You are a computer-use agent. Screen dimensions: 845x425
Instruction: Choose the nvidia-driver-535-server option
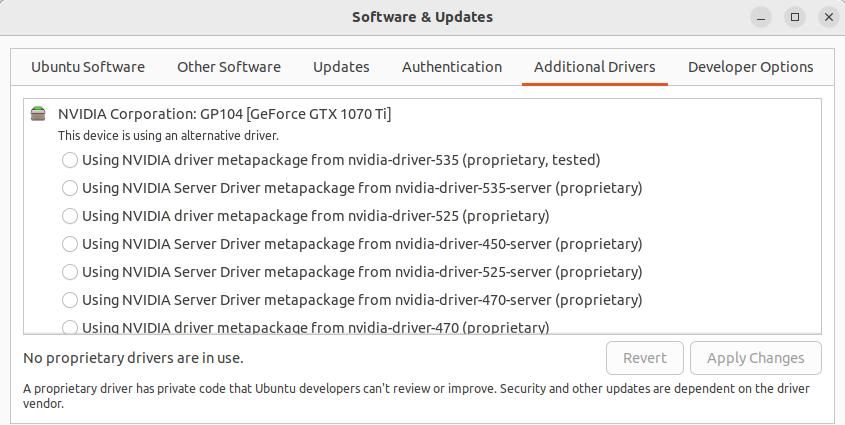pos(70,188)
